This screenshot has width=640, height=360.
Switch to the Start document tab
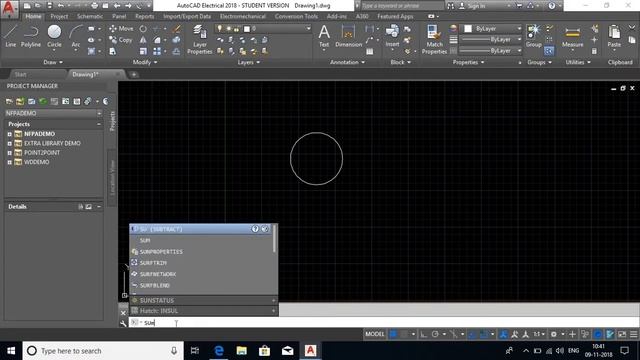pyautogui.click(x=20, y=74)
